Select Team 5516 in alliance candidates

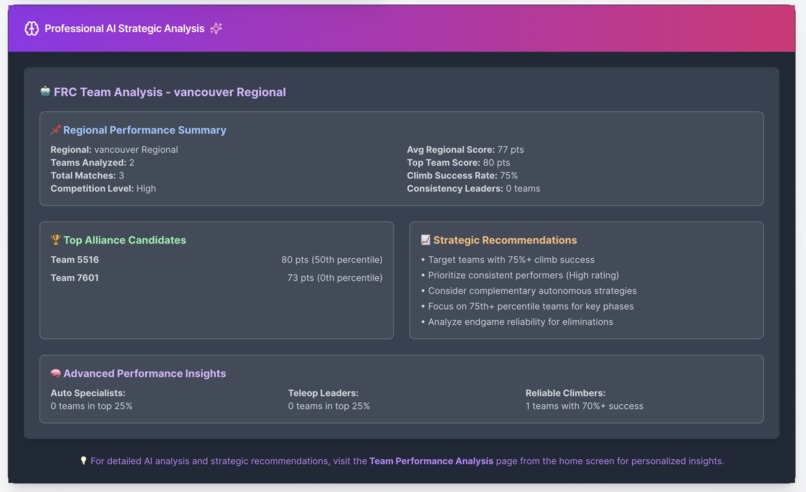(75, 260)
